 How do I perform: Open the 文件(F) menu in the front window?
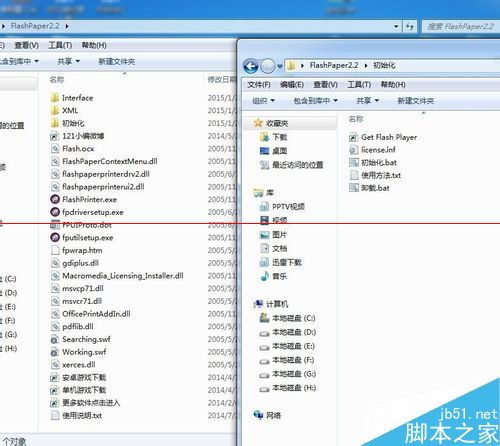tap(259, 85)
